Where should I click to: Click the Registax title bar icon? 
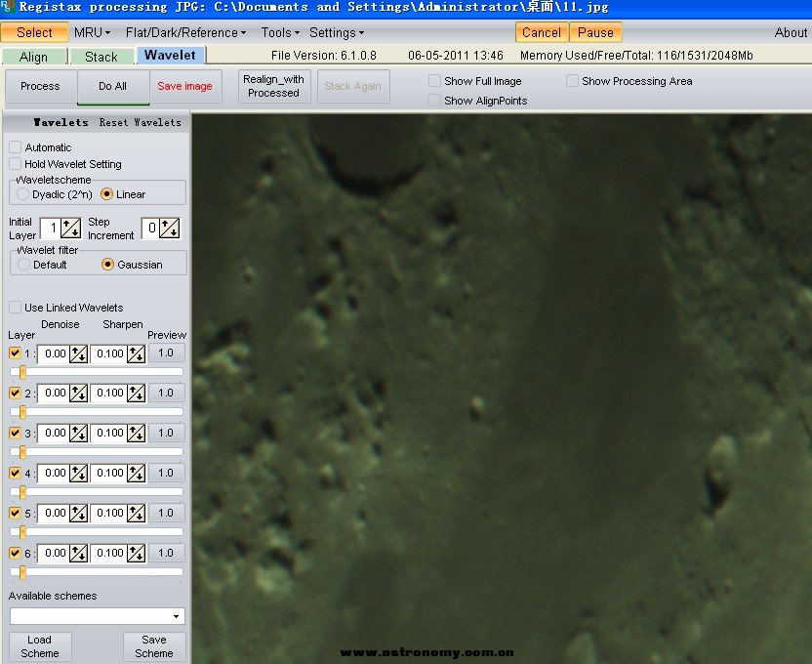tap(7, 7)
